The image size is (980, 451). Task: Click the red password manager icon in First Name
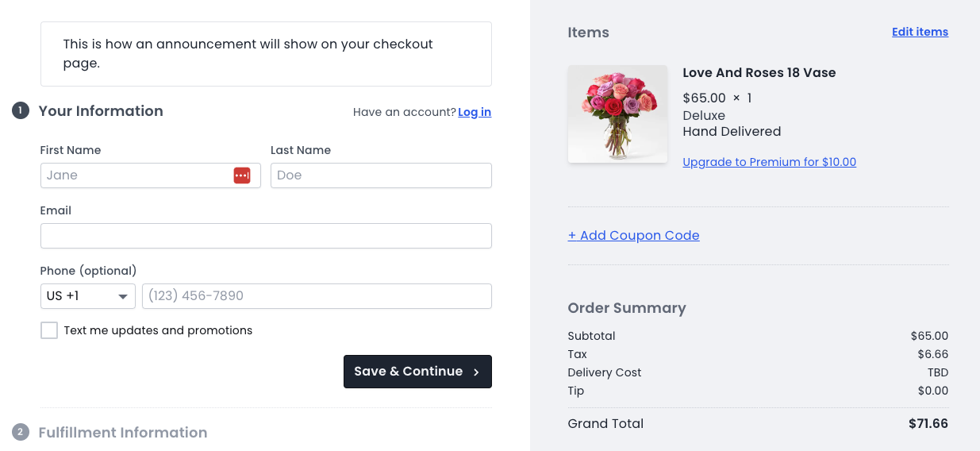click(x=242, y=175)
